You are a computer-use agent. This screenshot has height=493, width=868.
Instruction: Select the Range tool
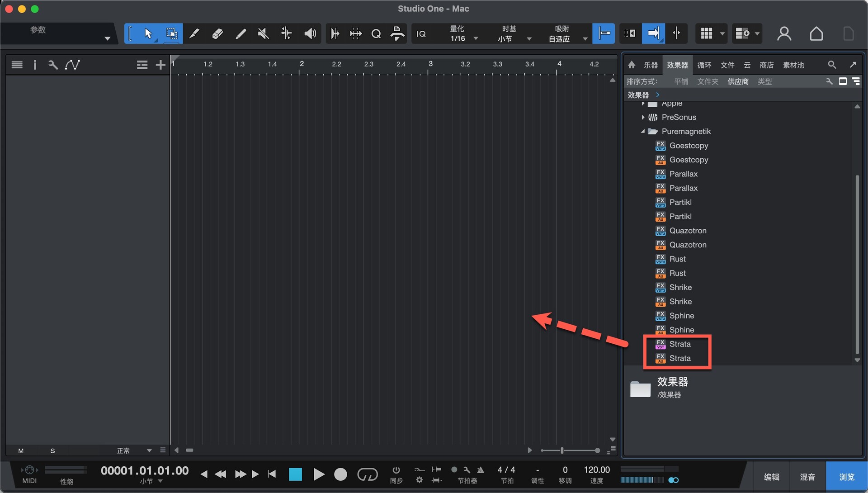[x=171, y=33]
